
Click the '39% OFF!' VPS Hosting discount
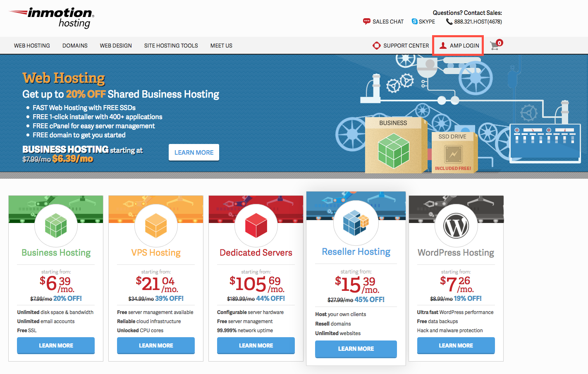[169, 298]
